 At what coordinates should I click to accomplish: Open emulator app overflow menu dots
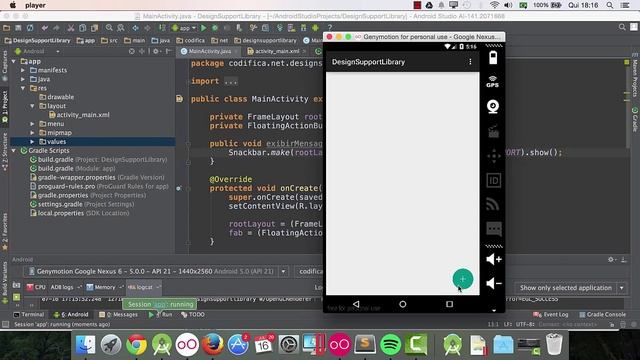coord(470,62)
